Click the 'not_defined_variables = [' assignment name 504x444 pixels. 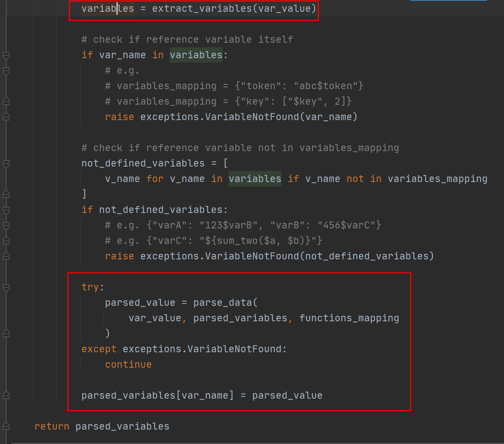(x=143, y=163)
